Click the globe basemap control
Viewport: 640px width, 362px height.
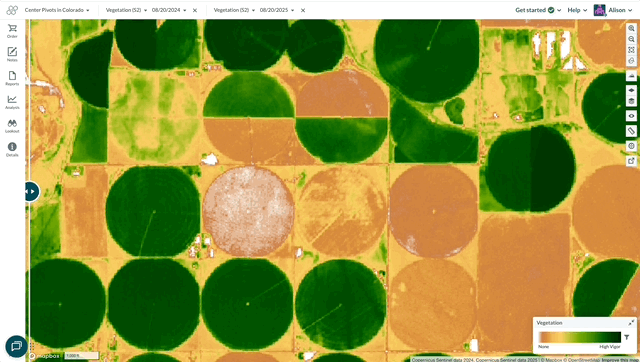tap(631, 146)
